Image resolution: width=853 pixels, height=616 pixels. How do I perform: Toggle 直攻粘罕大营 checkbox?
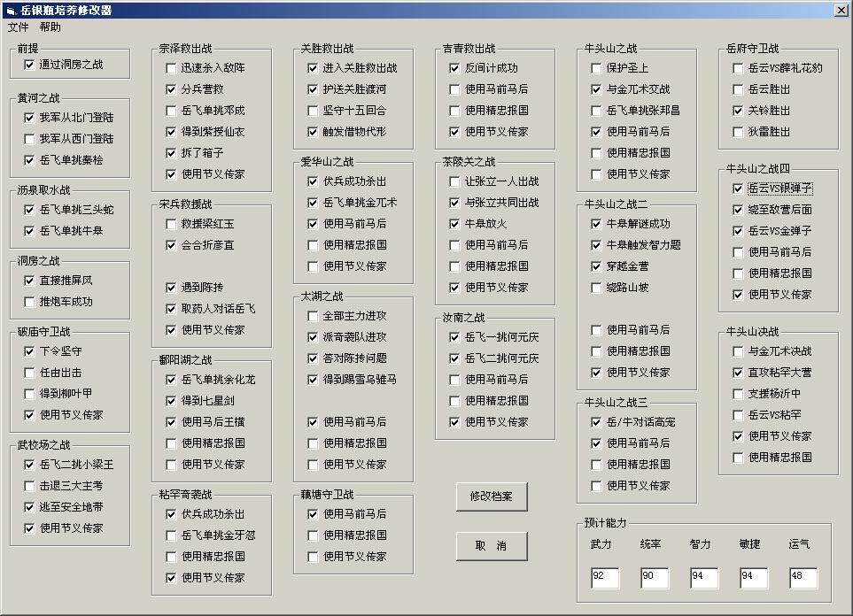tap(738, 373)
